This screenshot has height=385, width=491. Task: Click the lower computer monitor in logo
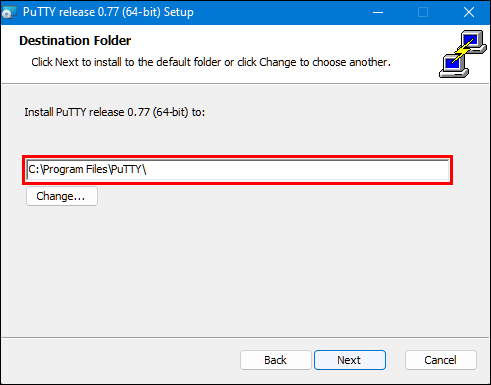[x=453, y=66]
